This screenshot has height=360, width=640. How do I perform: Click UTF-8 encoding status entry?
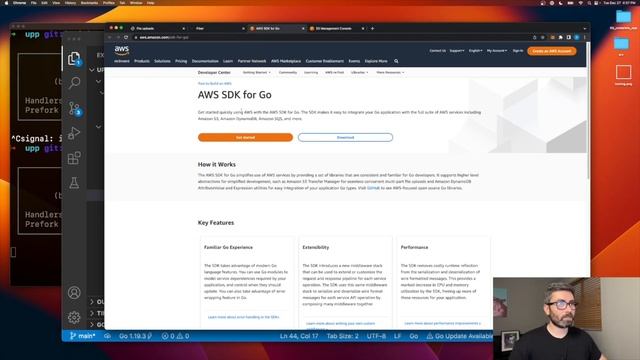[x=376, y=336]
